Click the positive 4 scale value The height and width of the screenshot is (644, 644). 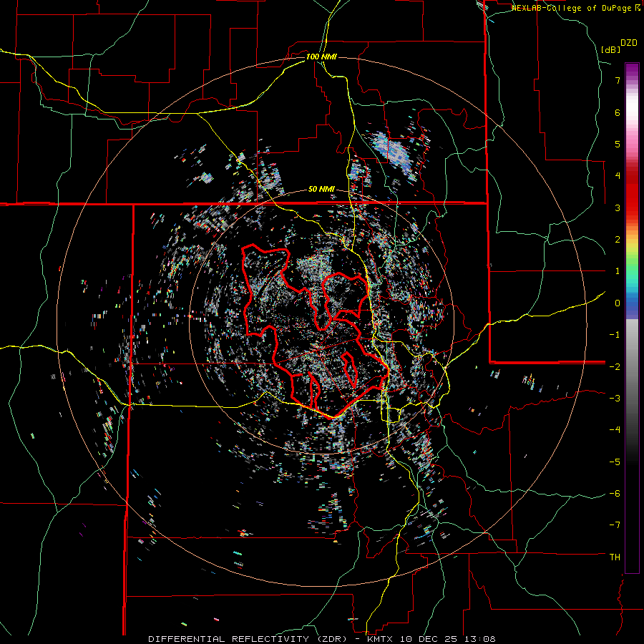tap(618, 176)
